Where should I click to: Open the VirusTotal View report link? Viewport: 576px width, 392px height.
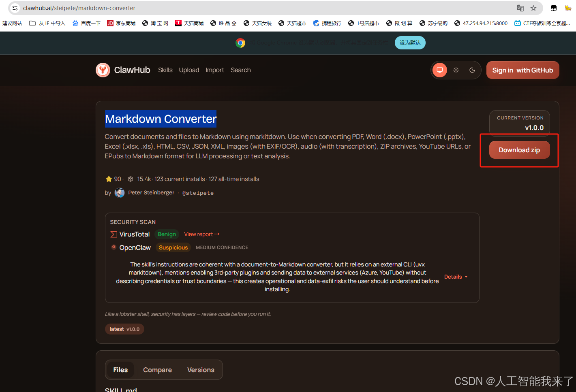tap(202, 234)
